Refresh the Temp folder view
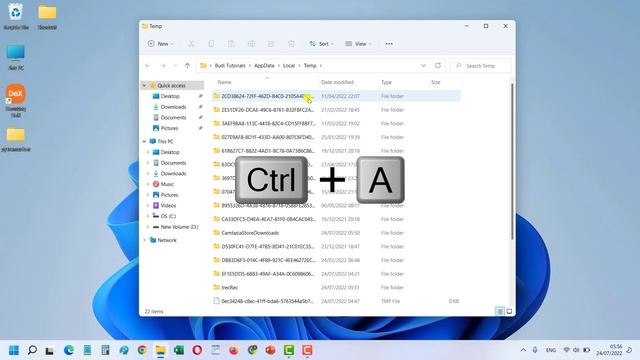The width and height of the screenshot is (640, 360). [x=438, y=65]
